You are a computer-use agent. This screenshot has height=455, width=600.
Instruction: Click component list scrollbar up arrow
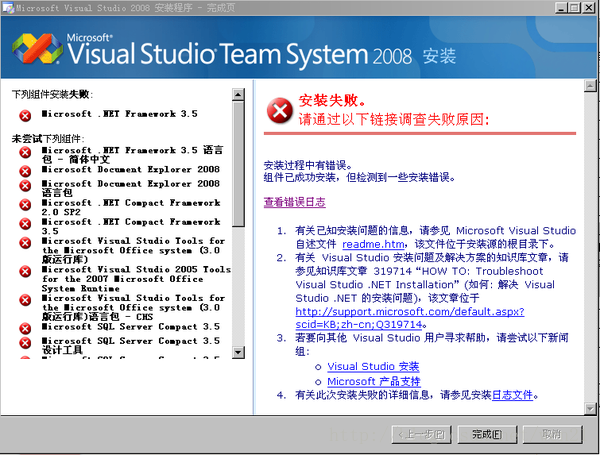tap(238, 94)
